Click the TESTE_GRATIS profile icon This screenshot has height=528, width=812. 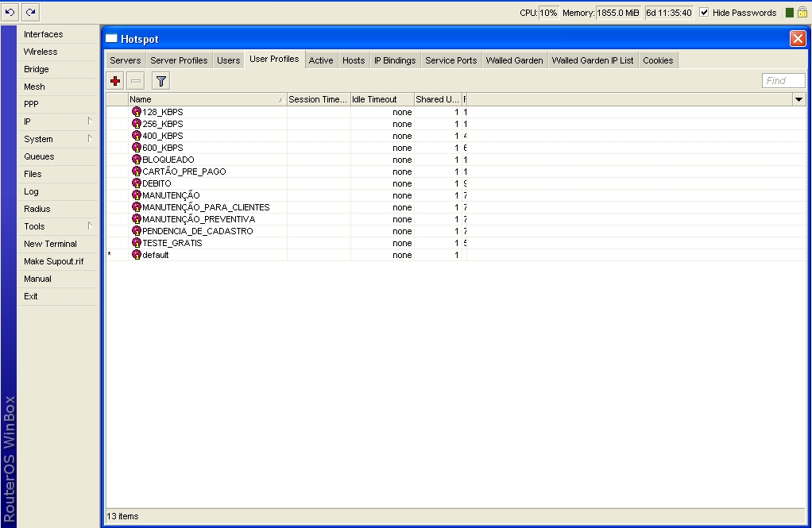point(137,243)
